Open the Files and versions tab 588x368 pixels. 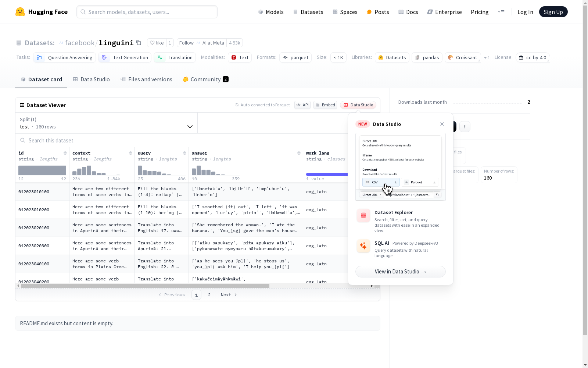146,79
